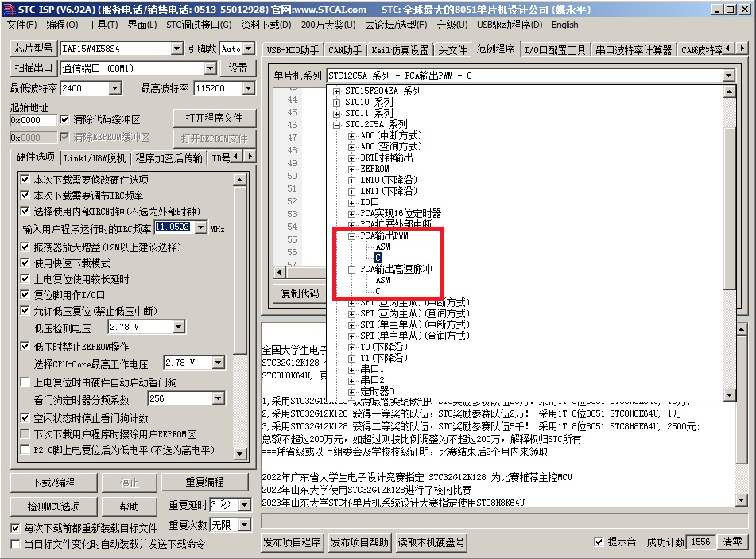Open 低压检测电压 2.78 V dropdown
Image resolution: width=756 pixels, height=559 pixels.
pyautogui.click(x=178, y=327)
